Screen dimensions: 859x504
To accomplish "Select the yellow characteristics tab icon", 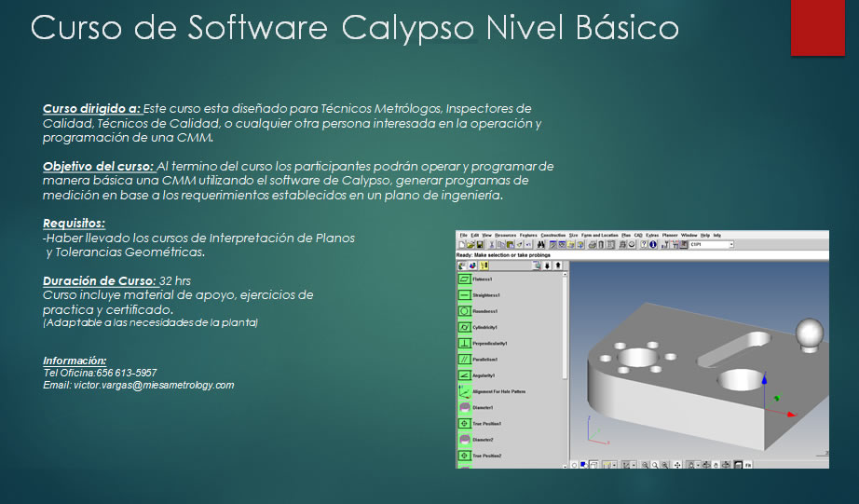I will [484, 266].
